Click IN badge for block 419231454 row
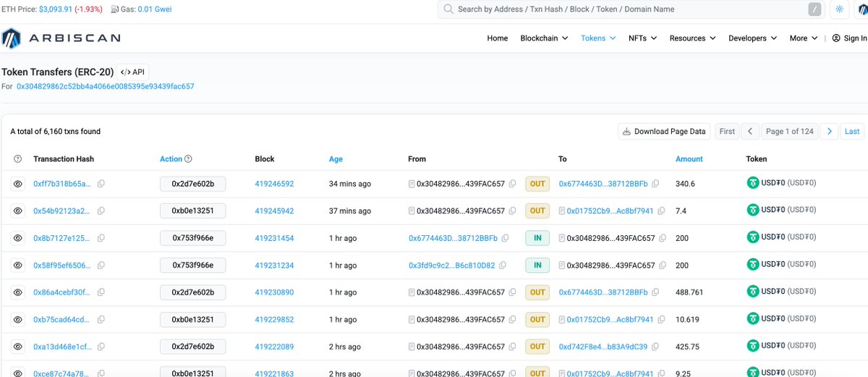 [537, 238]
